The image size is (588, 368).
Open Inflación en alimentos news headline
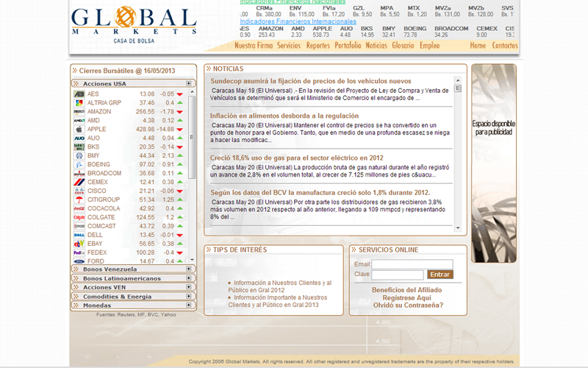click(x=284, y=116)
